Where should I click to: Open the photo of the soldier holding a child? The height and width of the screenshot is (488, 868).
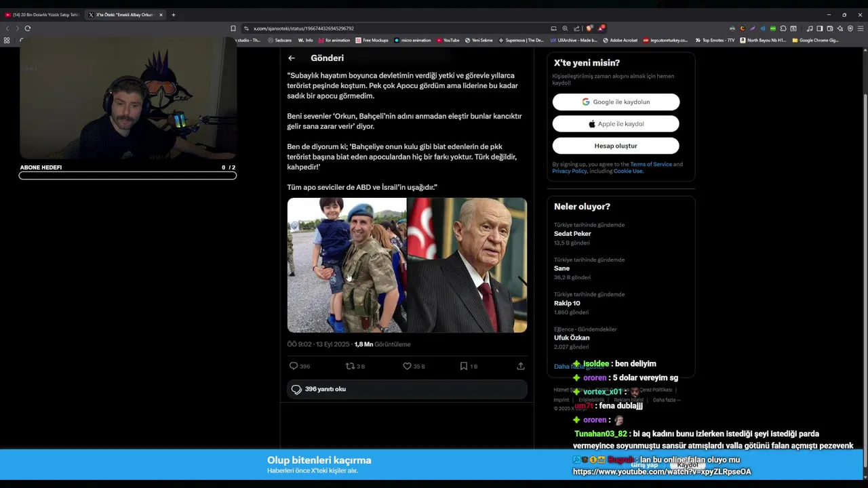click(x=347, y=265)
